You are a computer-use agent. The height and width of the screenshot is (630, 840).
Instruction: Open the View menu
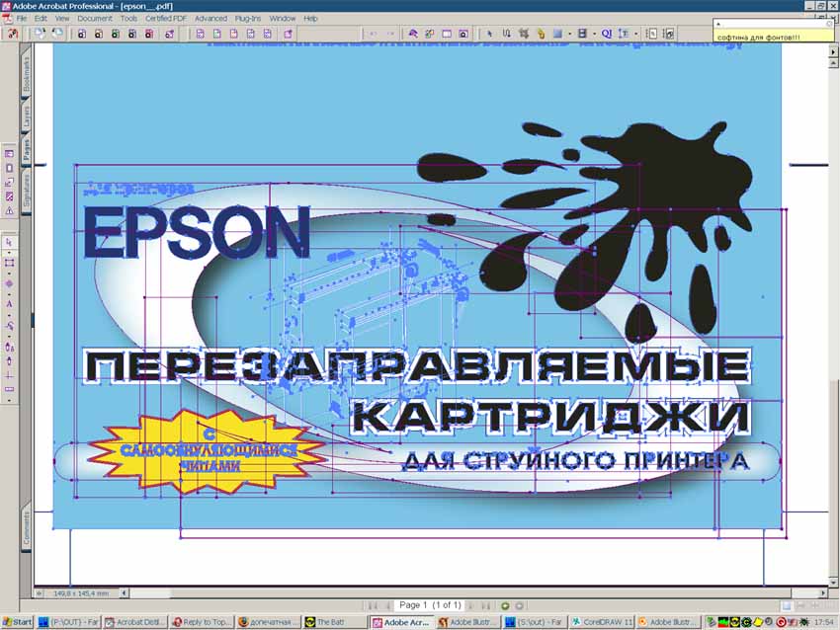(62, 18)
